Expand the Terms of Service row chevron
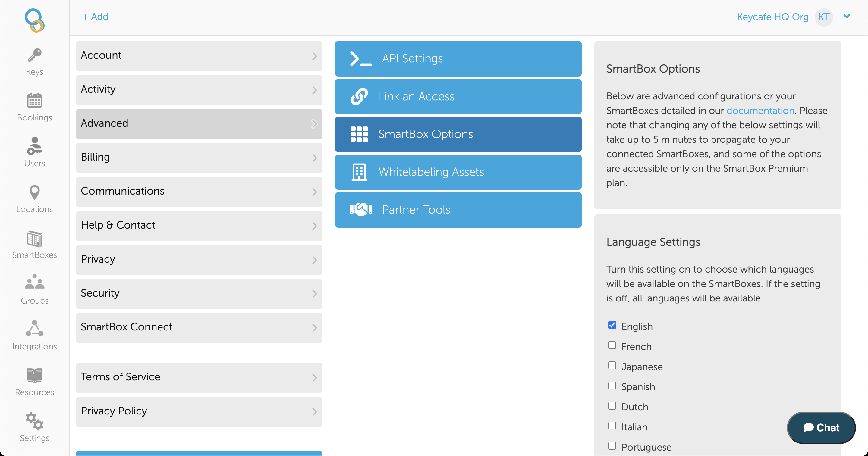868x456 pixels. tap(314, 378)
